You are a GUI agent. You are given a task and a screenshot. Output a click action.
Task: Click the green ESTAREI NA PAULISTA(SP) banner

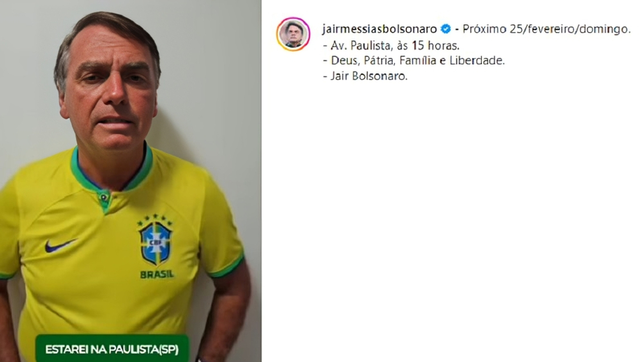coord(112,348)
